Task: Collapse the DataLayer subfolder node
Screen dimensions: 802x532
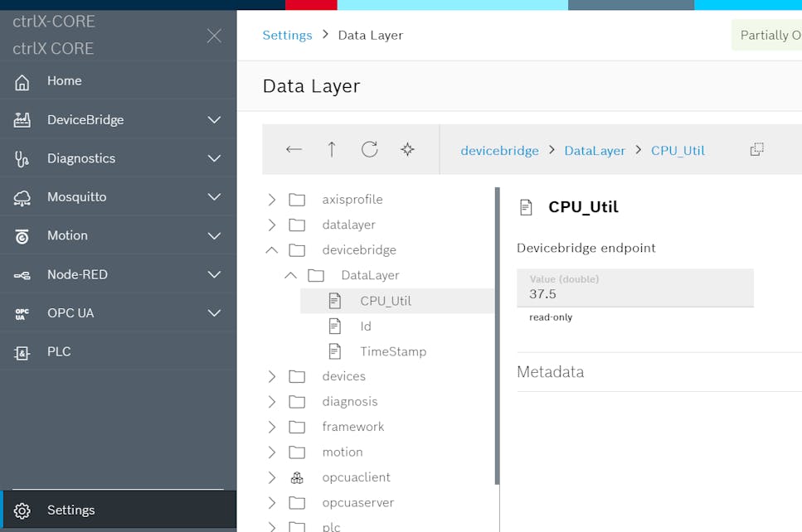Action: pos(290,275)
